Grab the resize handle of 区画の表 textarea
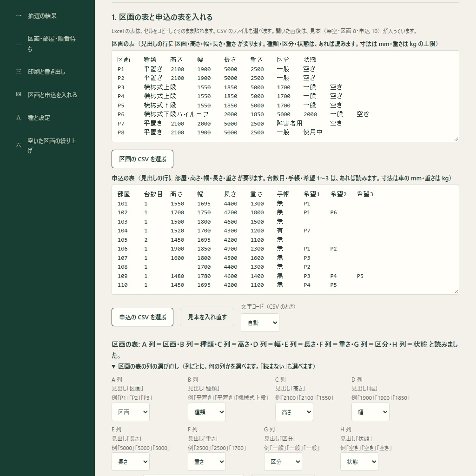The image size is (476, 476). (x=456, y=139)
